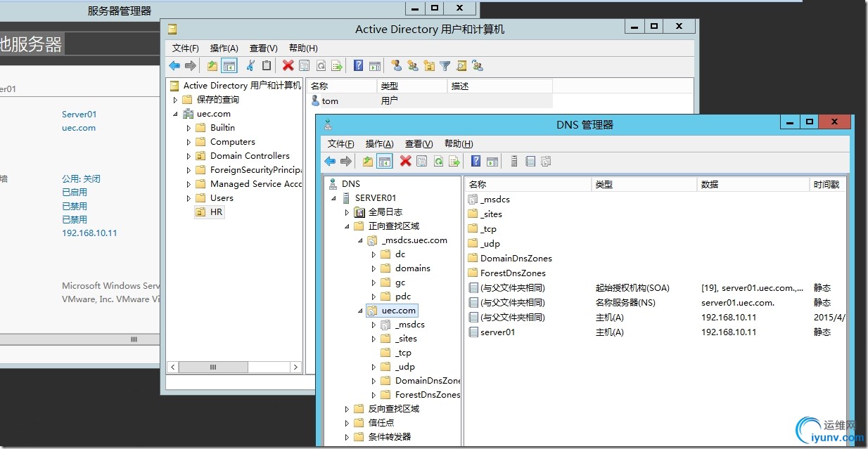The height and width of the screenshot is (449, 868).
Task: Click add-to-group icon in Active Directory toolbar
Action: point(478,65)
